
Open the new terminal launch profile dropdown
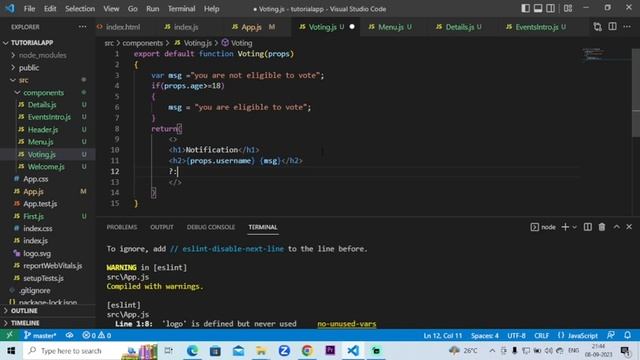click(x=575, y=227)
